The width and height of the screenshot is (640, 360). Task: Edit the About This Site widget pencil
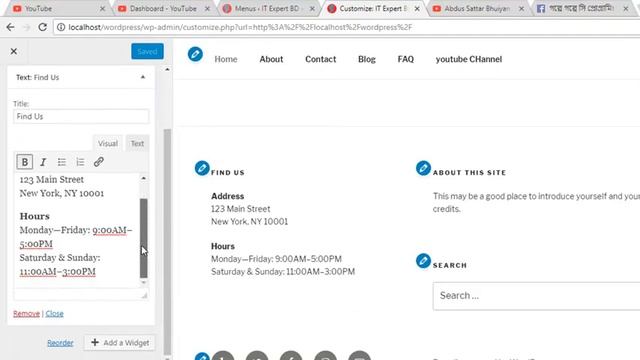(423, 168)
